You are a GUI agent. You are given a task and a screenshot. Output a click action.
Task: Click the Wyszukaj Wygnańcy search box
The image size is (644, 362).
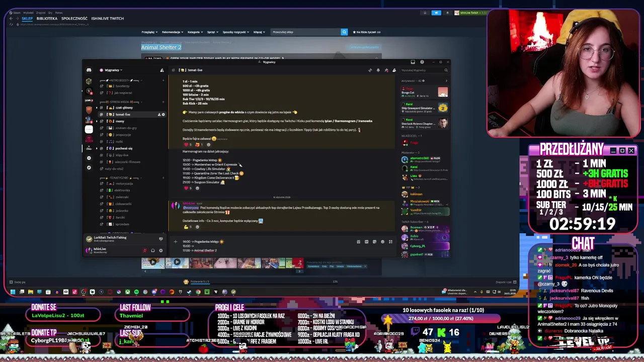(x=424, y=70)
